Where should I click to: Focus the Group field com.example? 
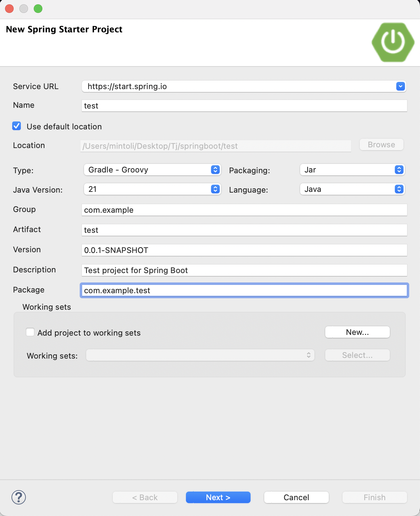244,210
